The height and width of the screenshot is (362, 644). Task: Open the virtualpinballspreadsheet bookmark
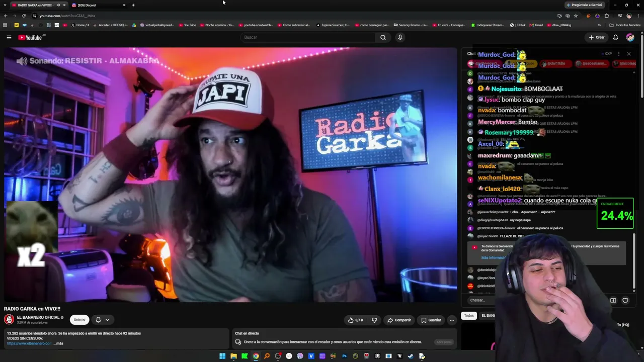point(157,25)
